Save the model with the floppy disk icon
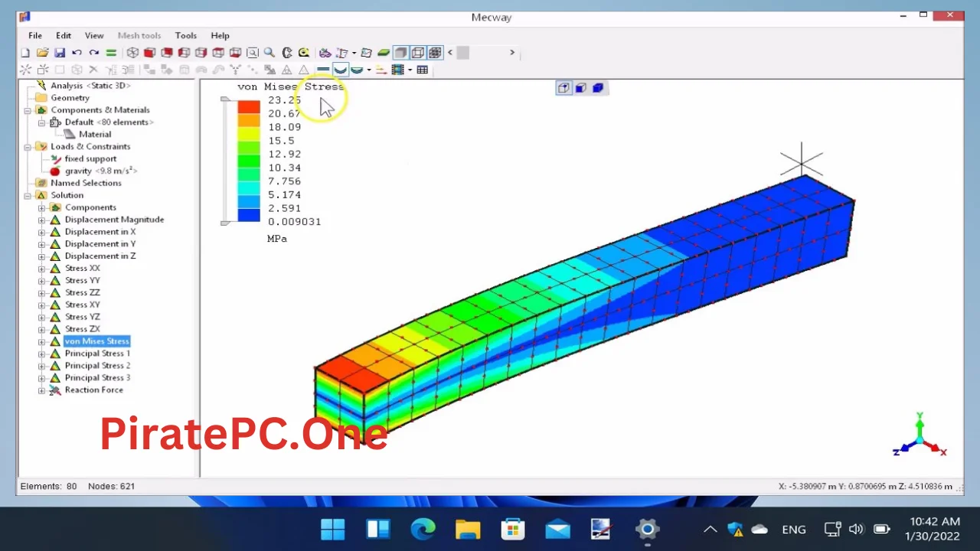This screenshot has width=980, height=551. (60, 53)
